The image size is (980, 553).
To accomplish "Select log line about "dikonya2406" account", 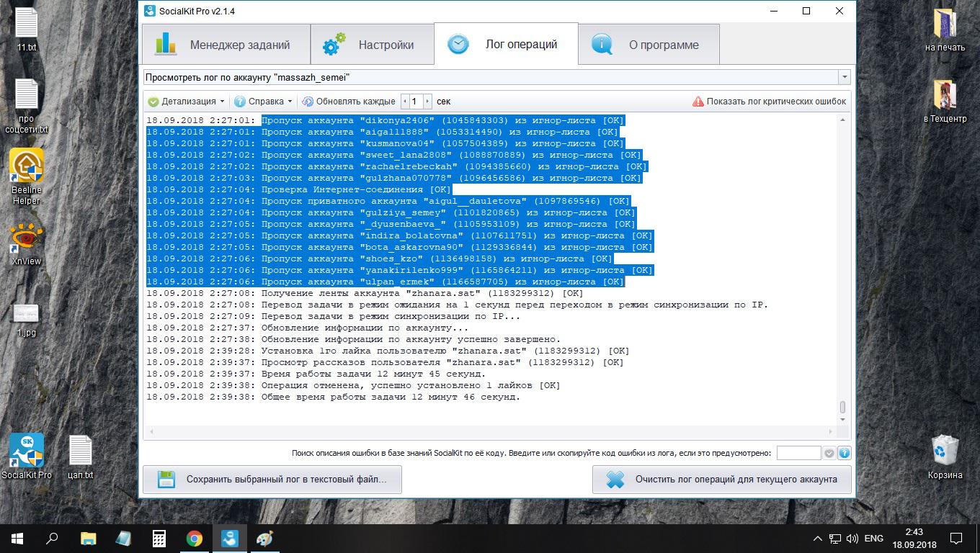I will [x=386, y=120].
